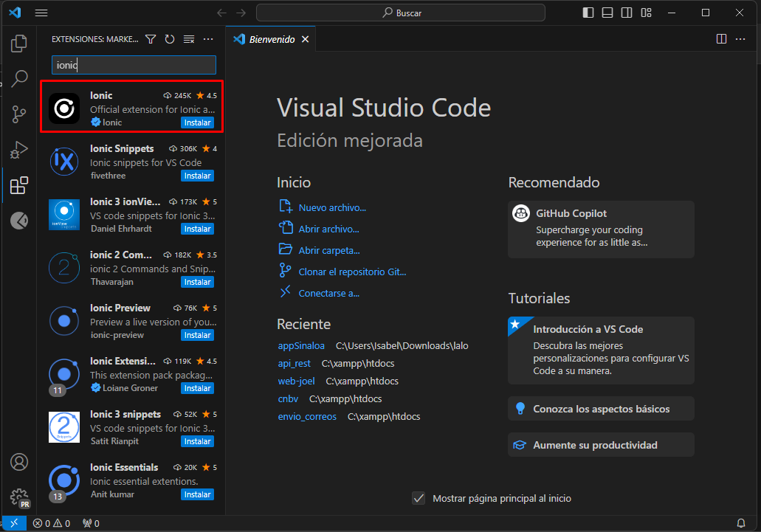Click Clonar el repositorio Git link

point(352,272)
